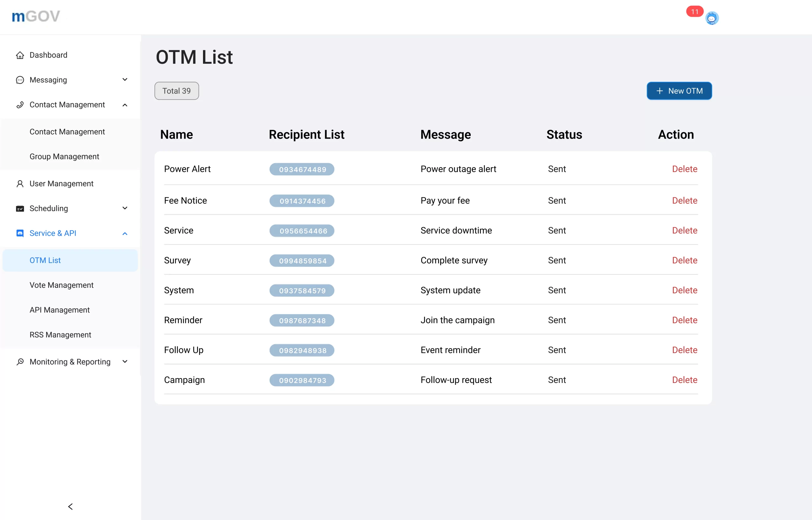Viewport: 812px width, 520px height.
Task: Expand Monitoring & Reporting chevron
Action: click(125, 362)
